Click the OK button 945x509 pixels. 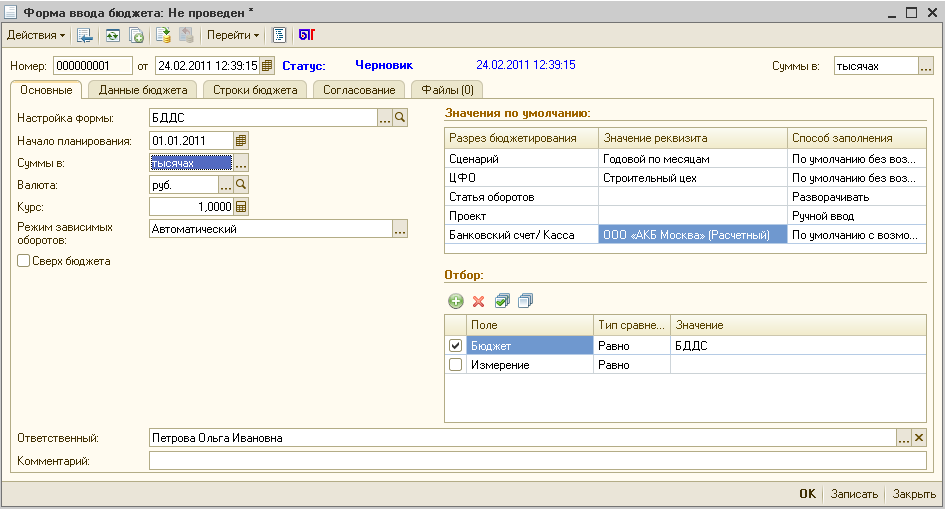807,494
